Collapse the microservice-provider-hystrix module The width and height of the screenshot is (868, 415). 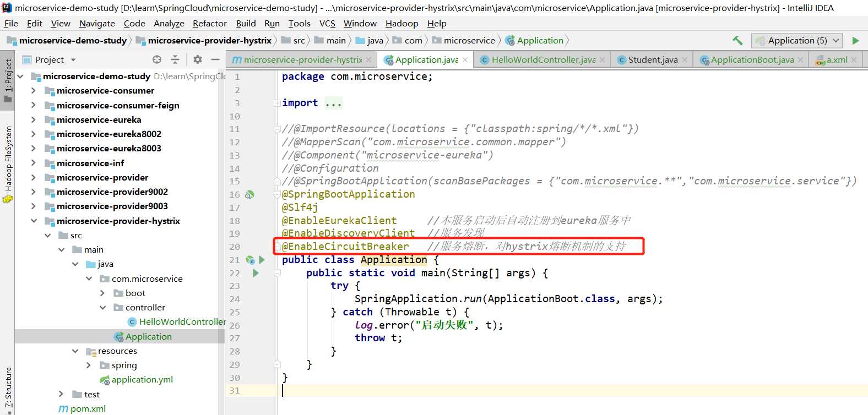[34, 221]
